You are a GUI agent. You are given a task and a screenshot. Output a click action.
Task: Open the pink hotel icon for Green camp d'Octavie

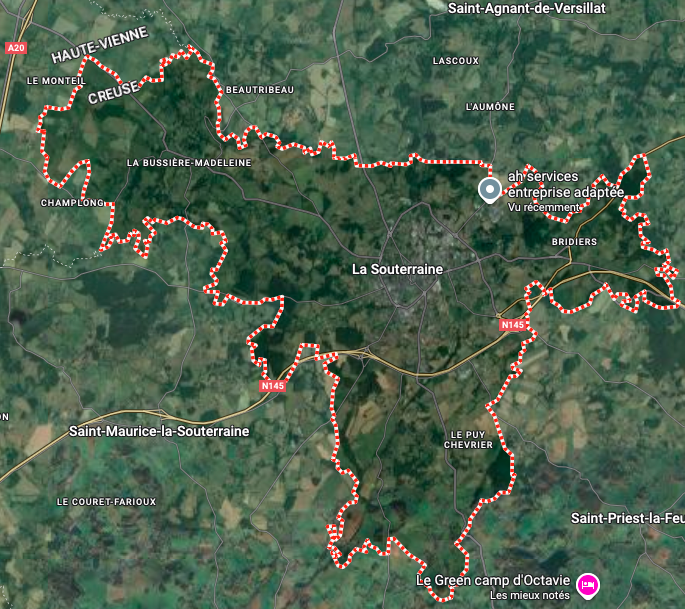point(588,586)
